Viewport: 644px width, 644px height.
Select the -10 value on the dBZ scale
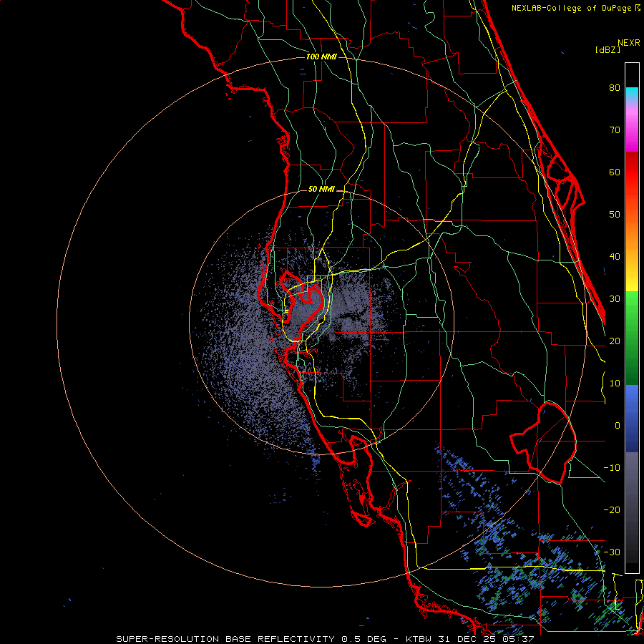click(x=612, y=468)
